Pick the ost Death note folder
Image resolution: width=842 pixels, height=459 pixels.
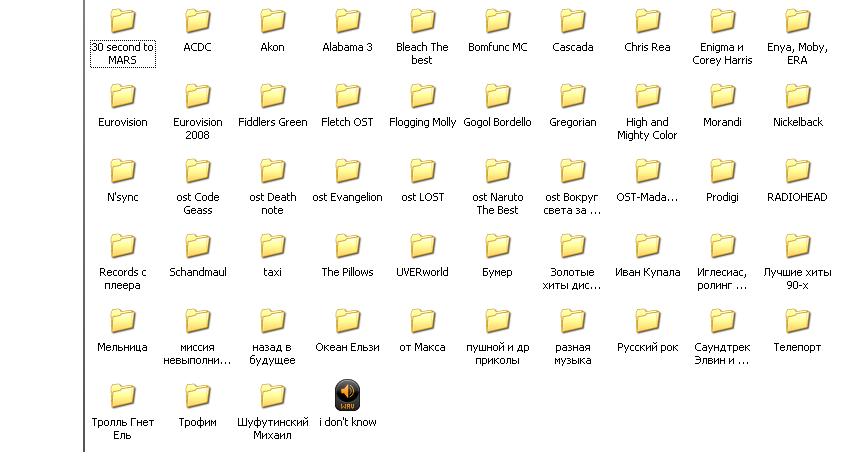[273, 171]
